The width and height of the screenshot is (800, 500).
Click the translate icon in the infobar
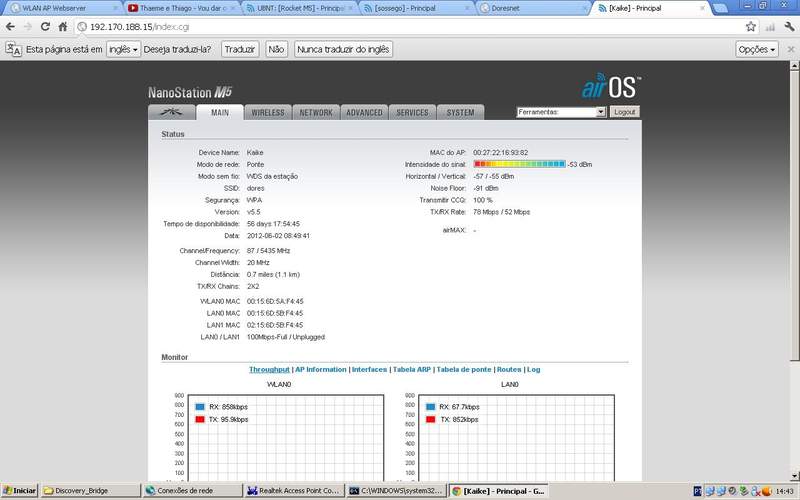pos(13,49)
